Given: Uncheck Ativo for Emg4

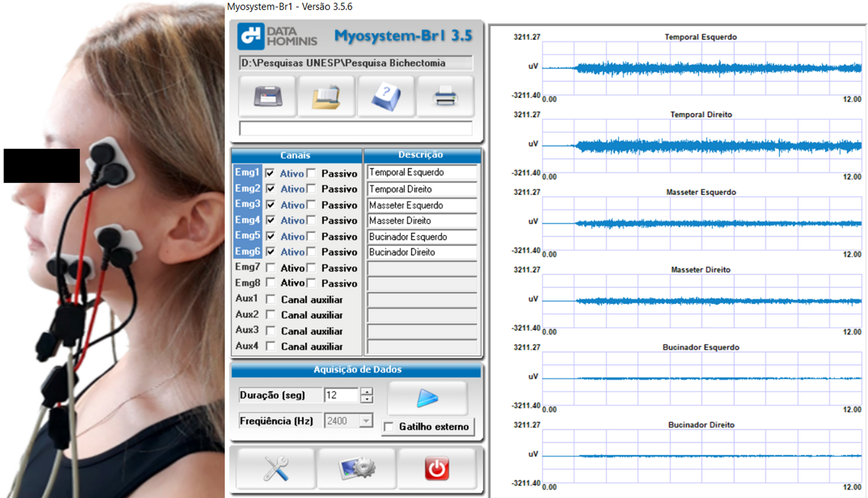Looking at the screenshot, I should pyautogui.click(x=270, y=220).
